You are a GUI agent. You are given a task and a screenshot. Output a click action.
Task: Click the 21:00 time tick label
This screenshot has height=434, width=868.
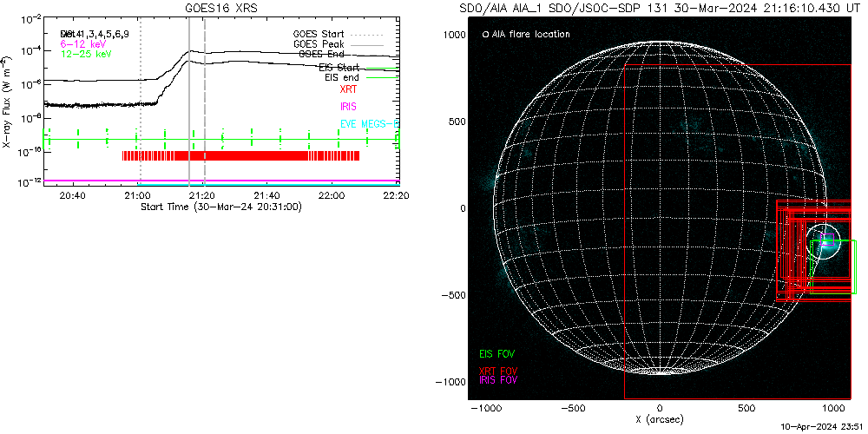click(x=137, y=196)
